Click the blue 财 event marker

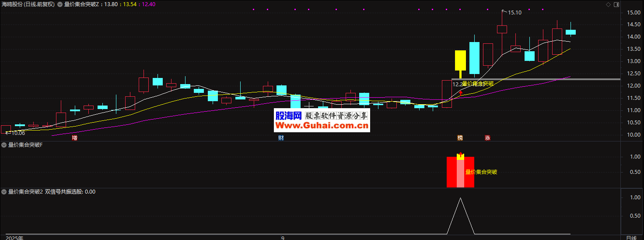pos(281,138)
